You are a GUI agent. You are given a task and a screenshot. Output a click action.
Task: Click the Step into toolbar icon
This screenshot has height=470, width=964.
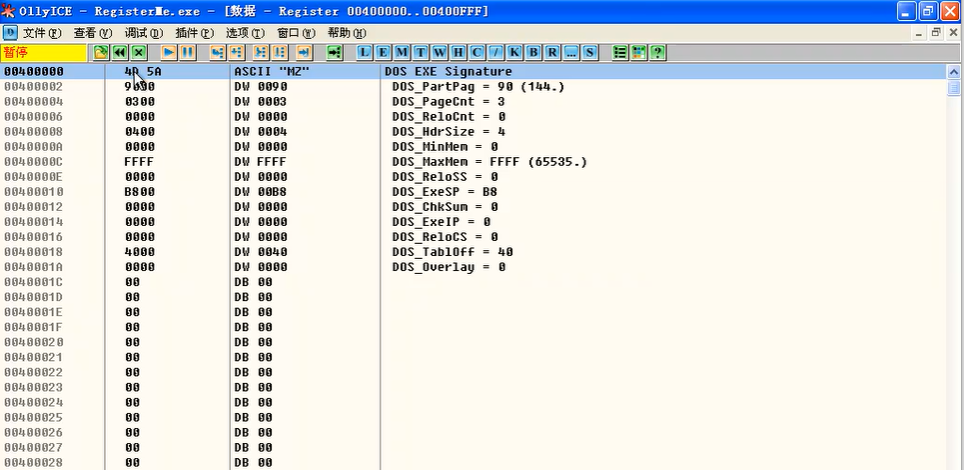coord(218,53)
